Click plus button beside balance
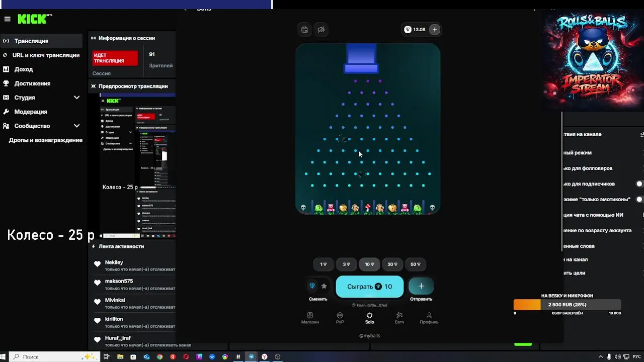The image size is (644, 362). click(x=435, y=30)
